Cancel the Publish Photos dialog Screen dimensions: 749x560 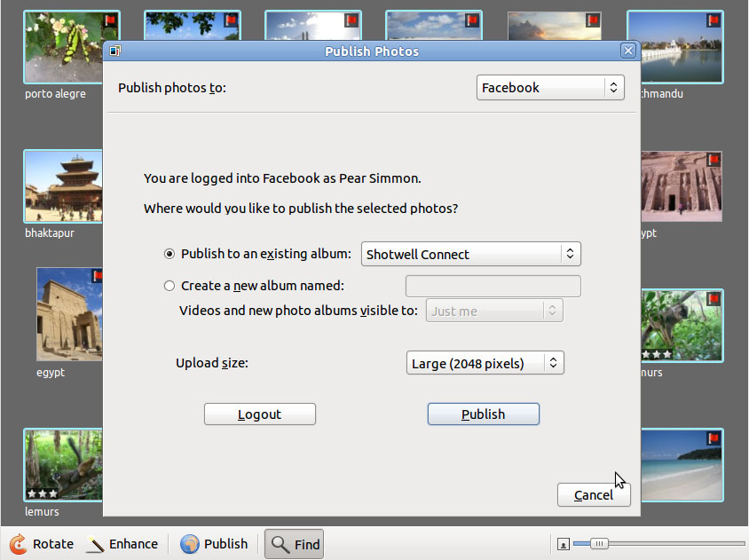tap(594, 495)
